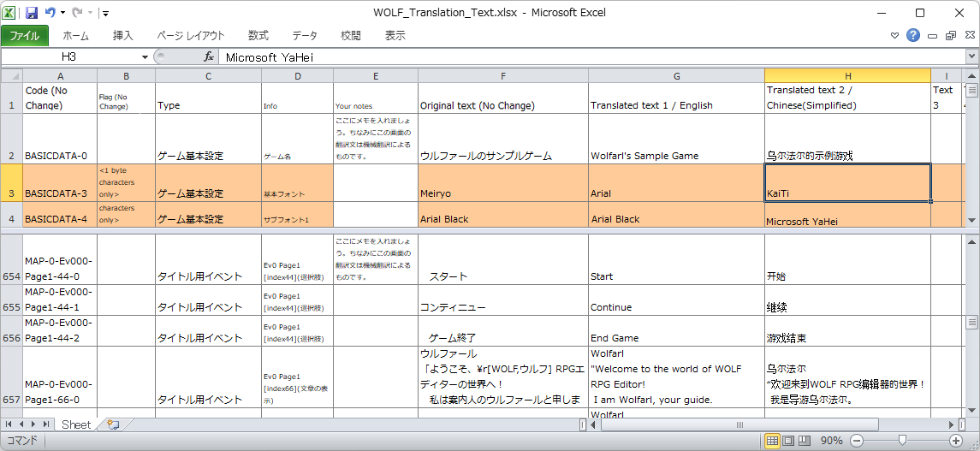Switch to the 挿入 ribbon tab
Viewport: 980px width, 451px height.
(123, 36)
